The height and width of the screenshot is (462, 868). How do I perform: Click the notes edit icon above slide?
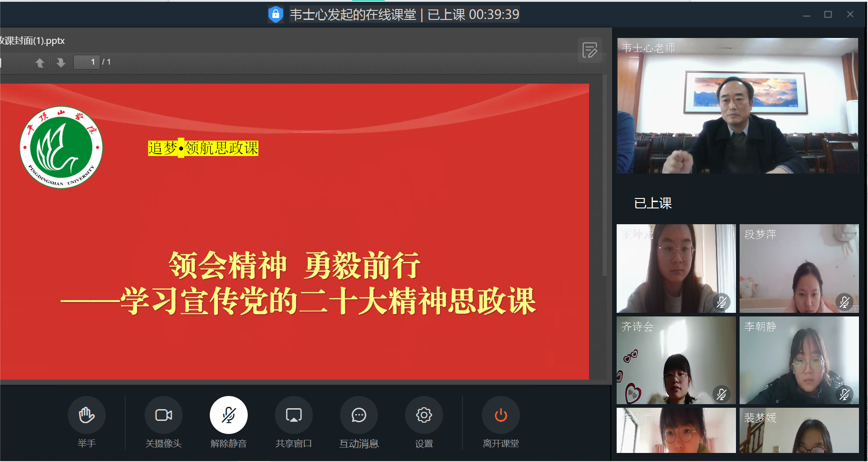pyautogui.click(x=590, y=50)
